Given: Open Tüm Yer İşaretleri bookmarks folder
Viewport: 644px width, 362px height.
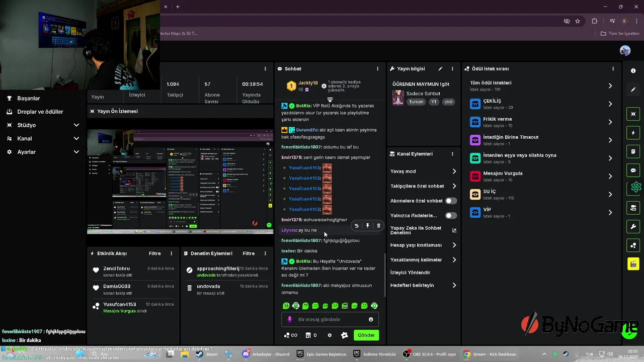Looking at the screenshot, I should click(x=620, y=34).
